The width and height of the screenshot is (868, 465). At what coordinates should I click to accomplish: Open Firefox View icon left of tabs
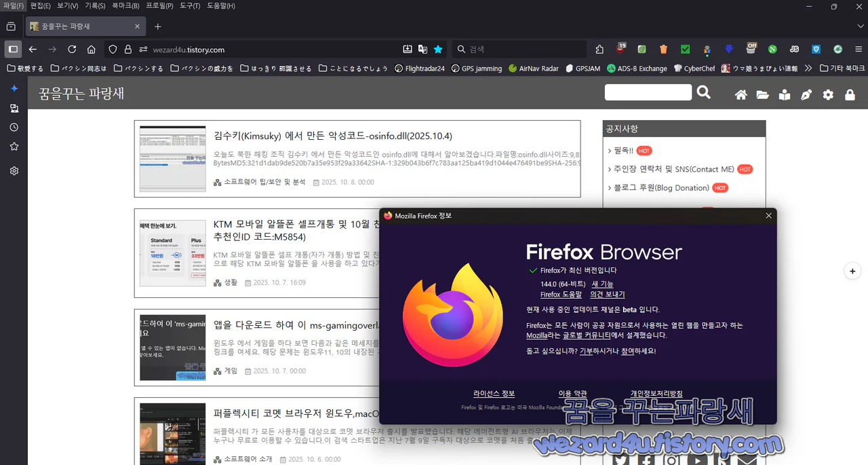11,26
